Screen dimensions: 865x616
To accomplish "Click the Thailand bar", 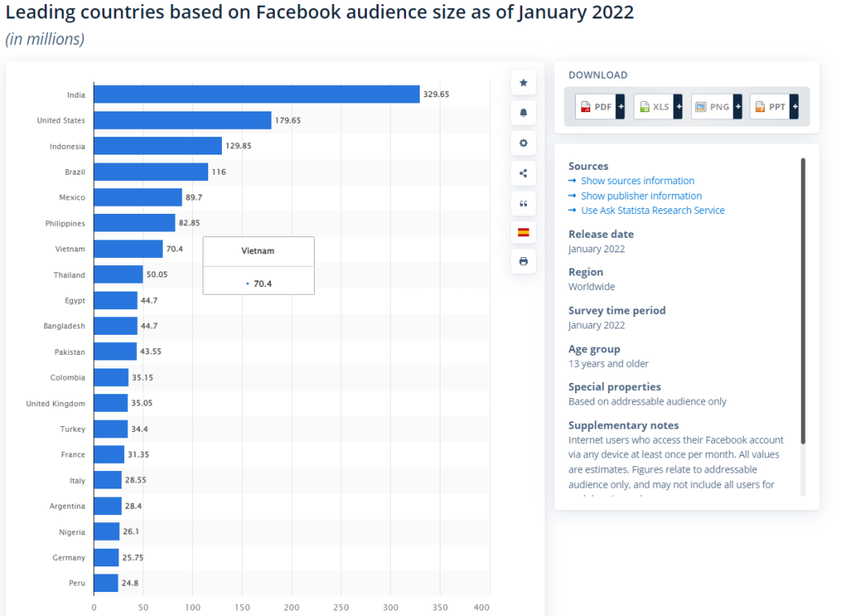I will tap(119, 274).
